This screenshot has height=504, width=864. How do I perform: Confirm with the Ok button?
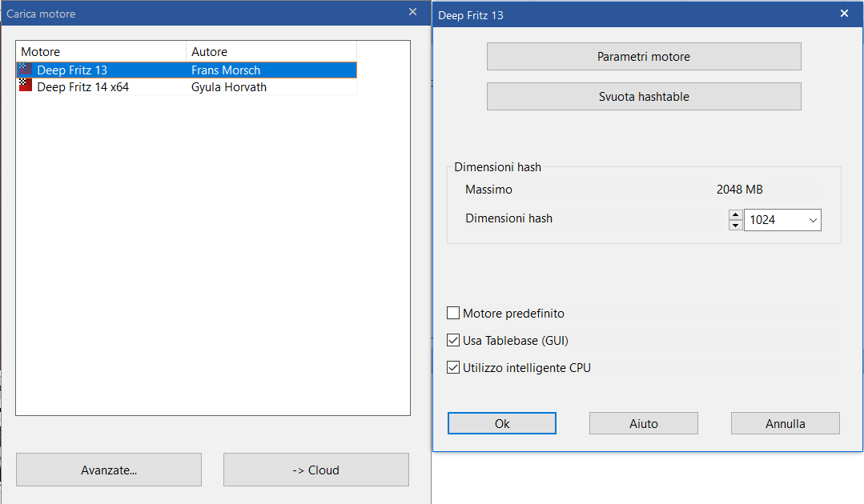click(x=502, y=424)
